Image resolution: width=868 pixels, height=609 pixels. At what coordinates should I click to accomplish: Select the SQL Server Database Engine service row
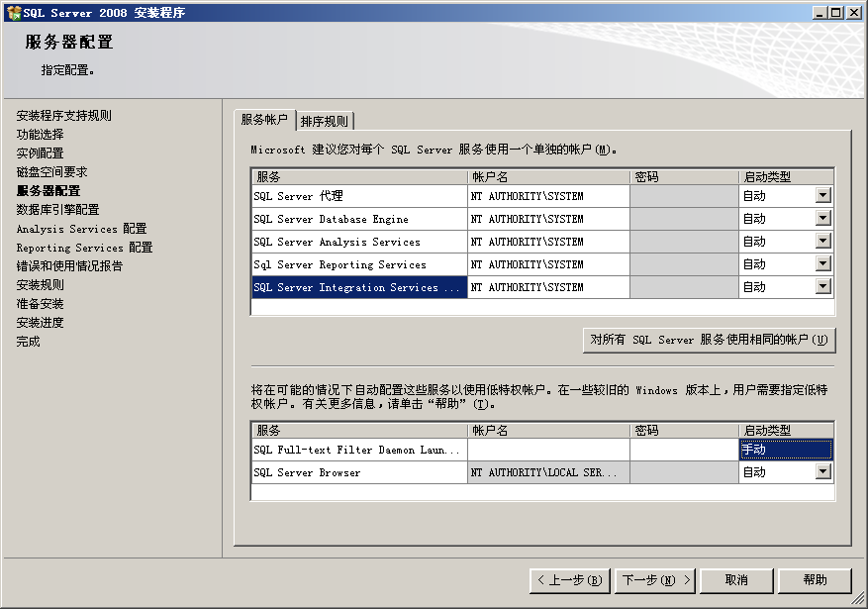coord(360,219)
